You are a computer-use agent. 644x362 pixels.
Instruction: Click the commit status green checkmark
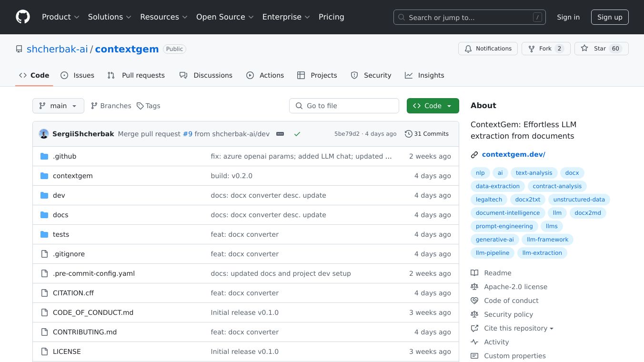[x=297, y=134]
